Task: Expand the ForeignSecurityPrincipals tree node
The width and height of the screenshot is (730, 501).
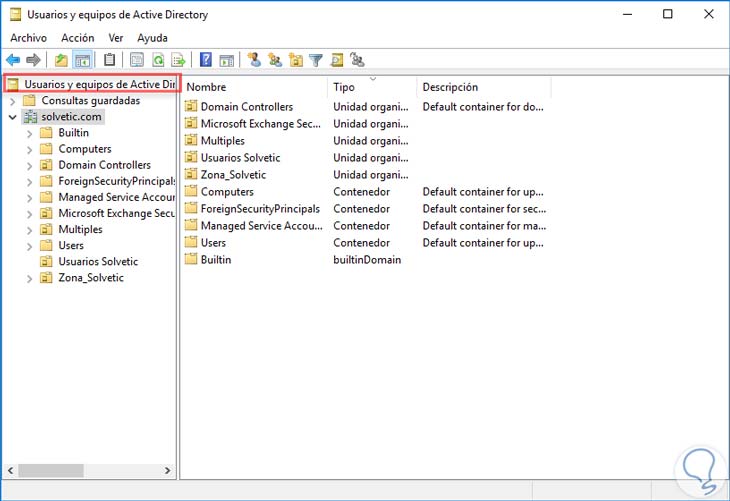Action: 29,182
